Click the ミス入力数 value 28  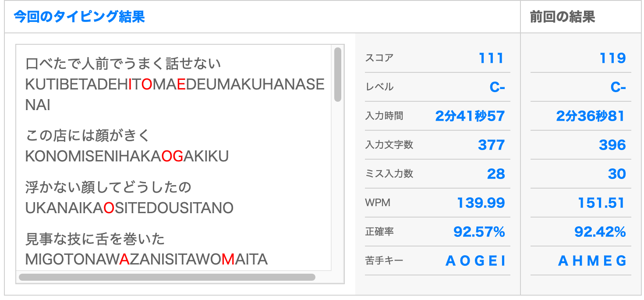coord(495,174)
